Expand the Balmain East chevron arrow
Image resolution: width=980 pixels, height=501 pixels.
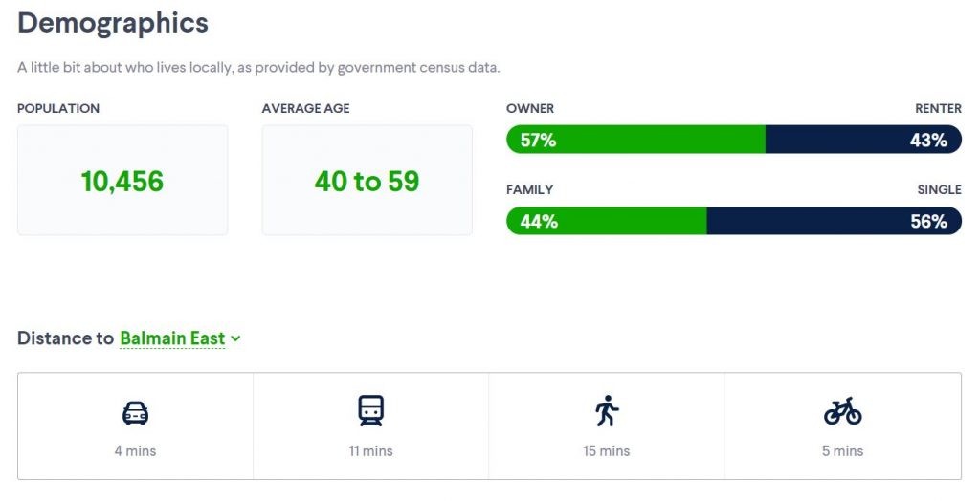235,338
